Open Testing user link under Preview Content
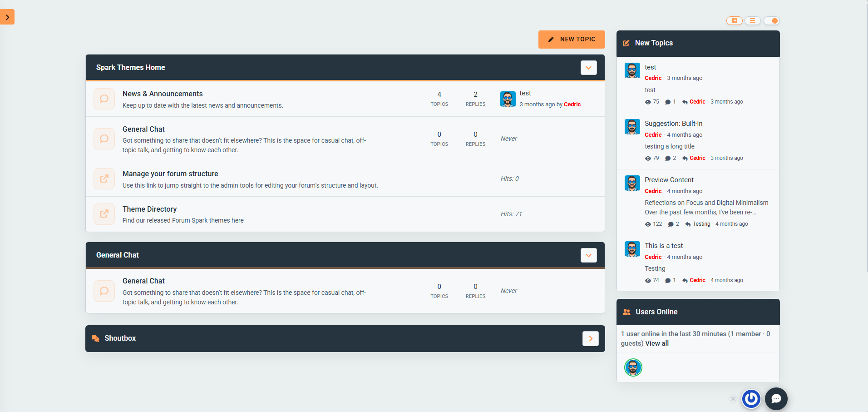Image resolution: width=868 pixels, height=412 pixels. click(701, 224)
